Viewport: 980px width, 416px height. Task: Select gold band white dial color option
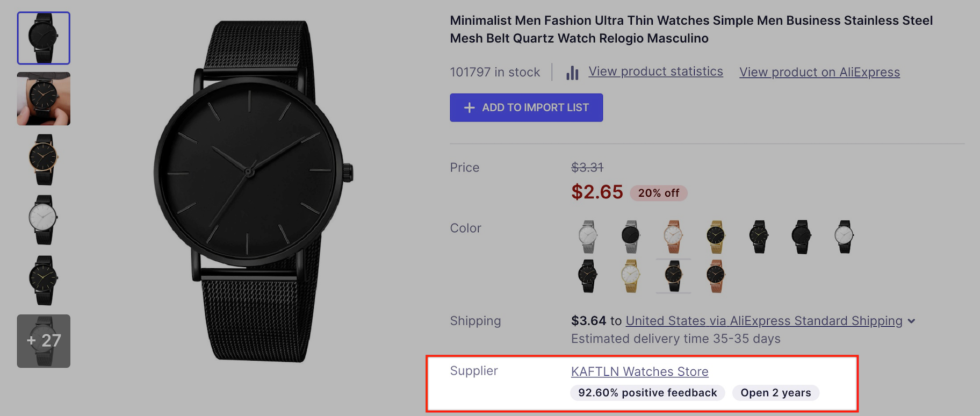630,276
